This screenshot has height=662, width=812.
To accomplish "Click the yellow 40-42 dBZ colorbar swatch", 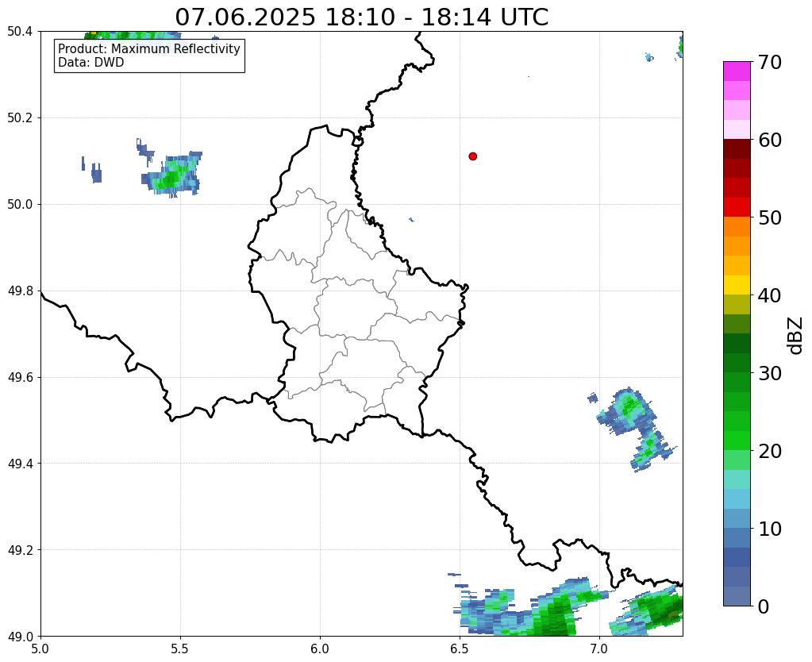I will click(737, 286).
